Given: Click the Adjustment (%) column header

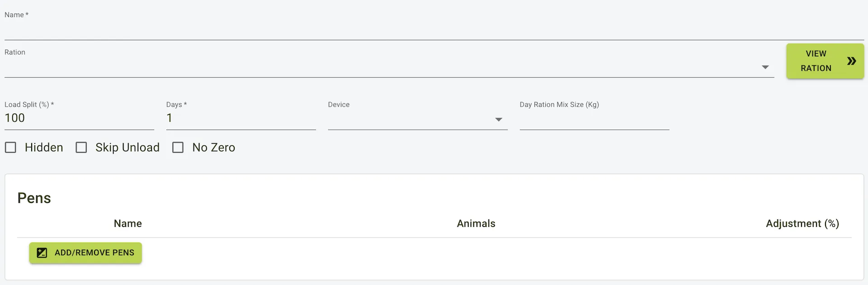Looking at the screenshot, I should coord(802,223).
